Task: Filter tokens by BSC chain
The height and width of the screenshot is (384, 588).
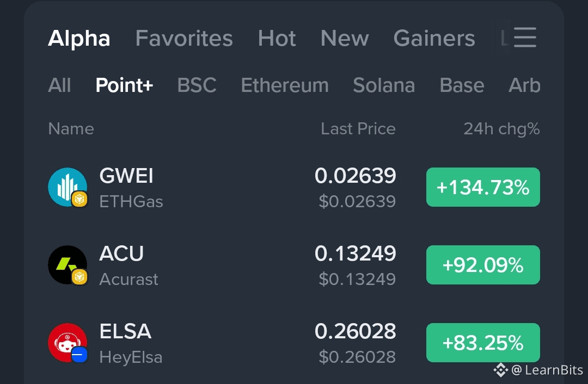Action: point(197,85)
